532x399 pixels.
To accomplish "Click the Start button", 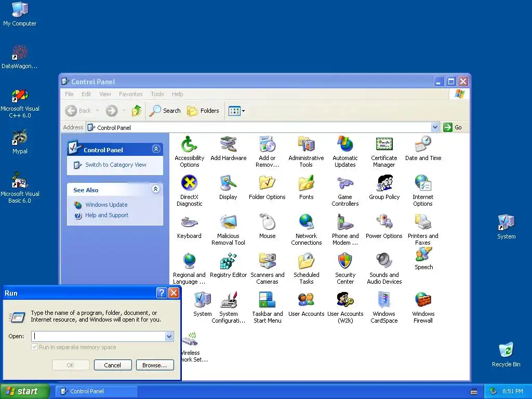I will pyautogui.click(x=24, y=391).
